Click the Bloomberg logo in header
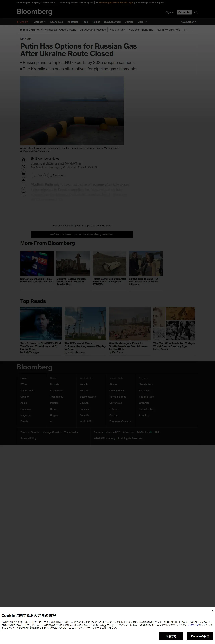215x644 pixels. [34, 12]
